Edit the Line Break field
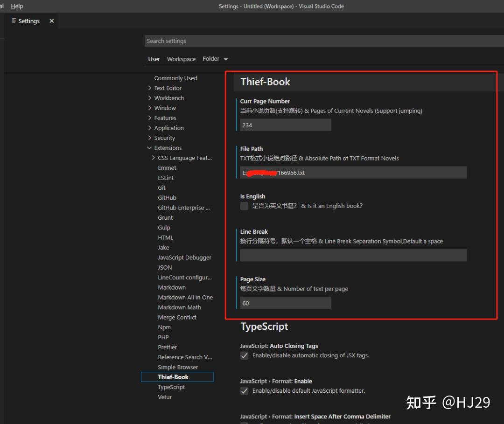 coord(353,255)
